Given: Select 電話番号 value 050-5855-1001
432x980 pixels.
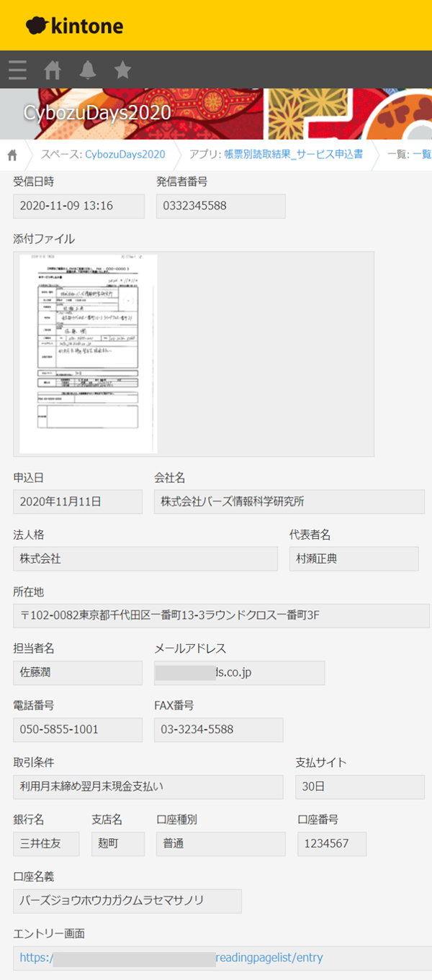Looking at the screenshot, I should 78,730.
